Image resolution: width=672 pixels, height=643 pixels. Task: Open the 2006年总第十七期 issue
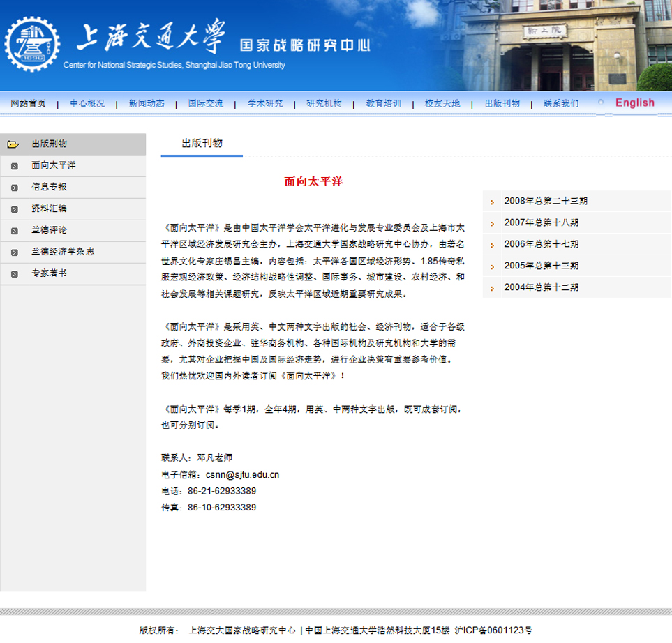point(542,244)
